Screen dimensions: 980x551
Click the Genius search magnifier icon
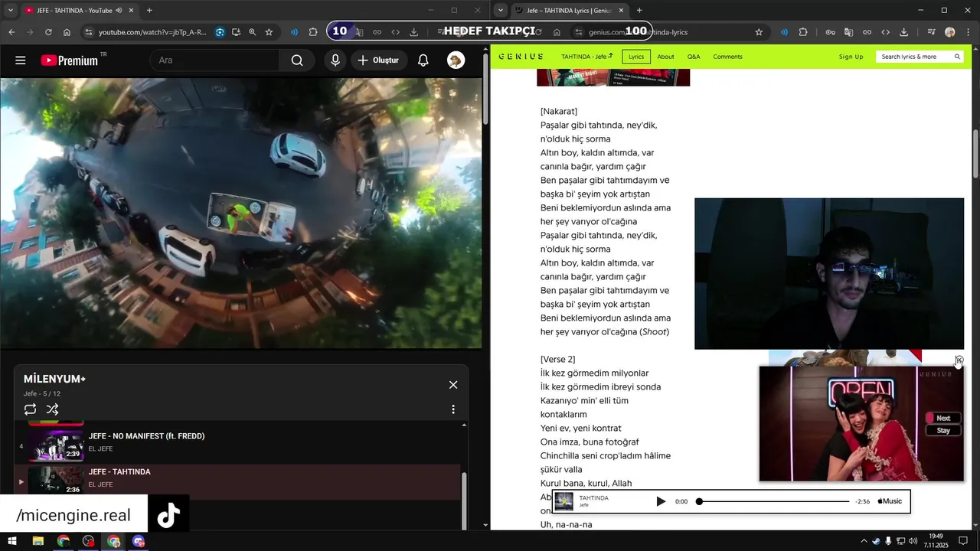coord(957,57)
